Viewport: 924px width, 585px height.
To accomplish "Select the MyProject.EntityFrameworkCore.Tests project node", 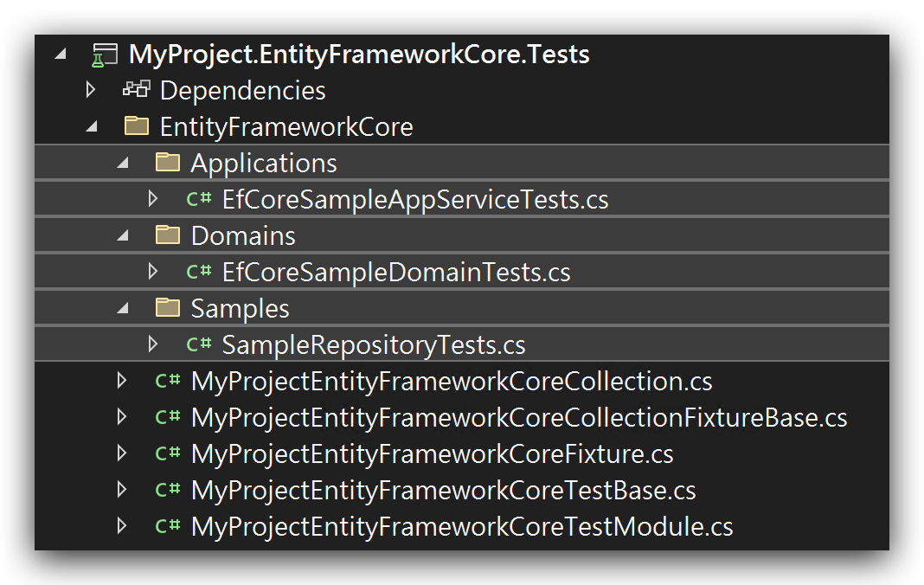I will 359,54.
